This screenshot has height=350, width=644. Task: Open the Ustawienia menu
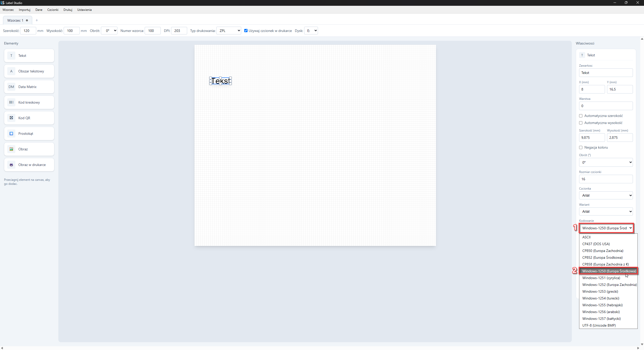click(x=84, y=10)
